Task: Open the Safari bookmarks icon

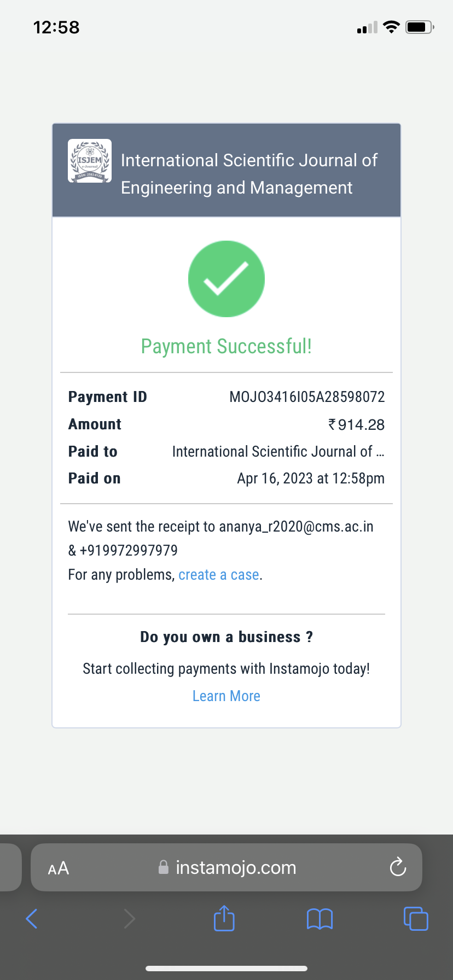Action: 320,919
